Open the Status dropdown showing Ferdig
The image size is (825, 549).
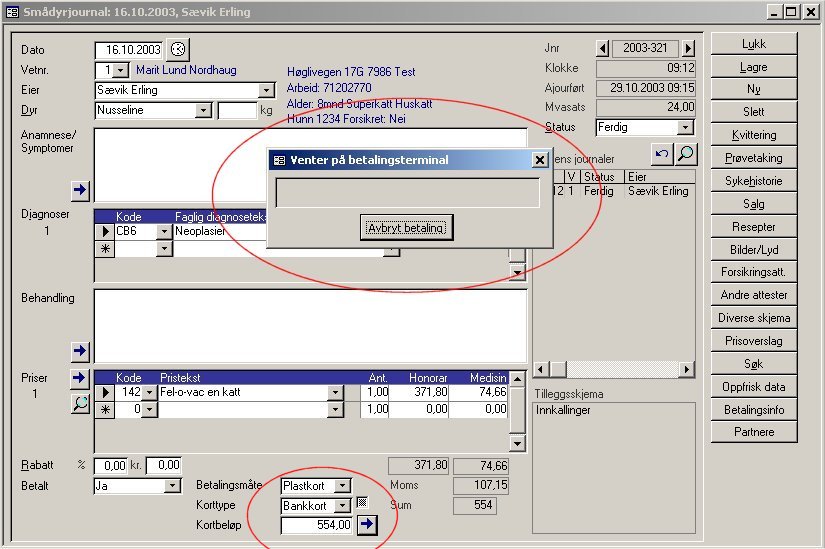coord(685,128)
